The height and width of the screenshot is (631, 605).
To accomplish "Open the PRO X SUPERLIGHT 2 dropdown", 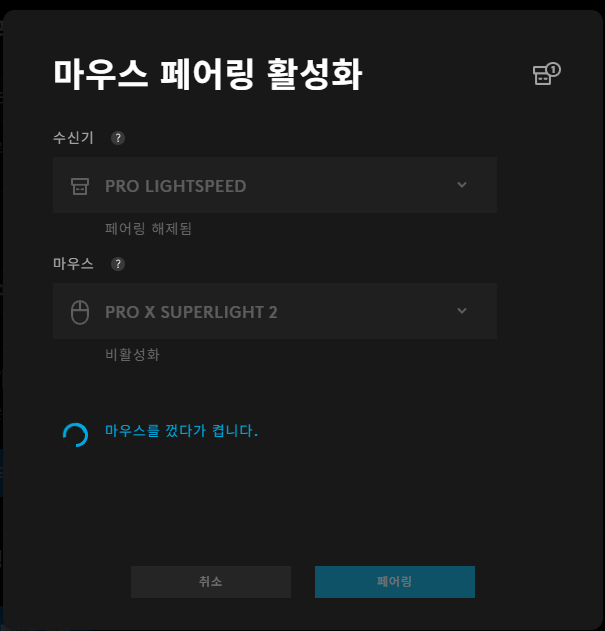I will (x=275, y=311).
